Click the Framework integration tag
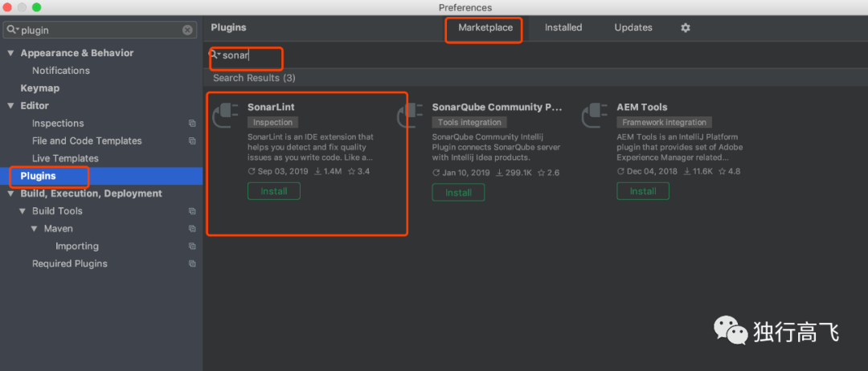This screenshot has width=868, height=371. tap(665, 122)
